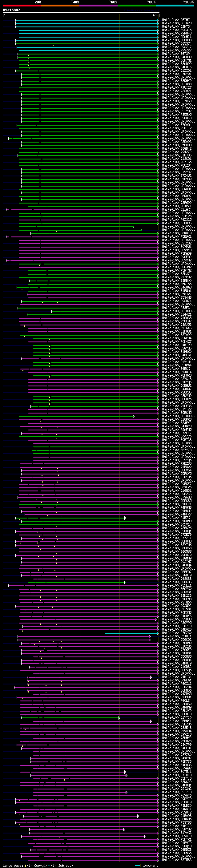Select hit label UniRef100_Q4KI34
197x868 pixels.
(176, 677)
